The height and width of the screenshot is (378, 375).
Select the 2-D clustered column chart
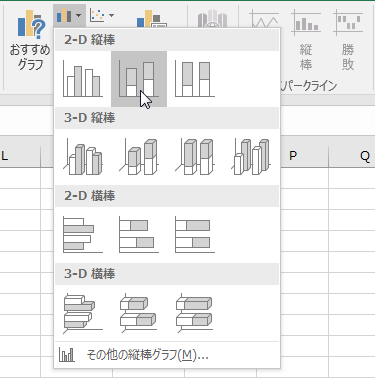tap(83, 79)
